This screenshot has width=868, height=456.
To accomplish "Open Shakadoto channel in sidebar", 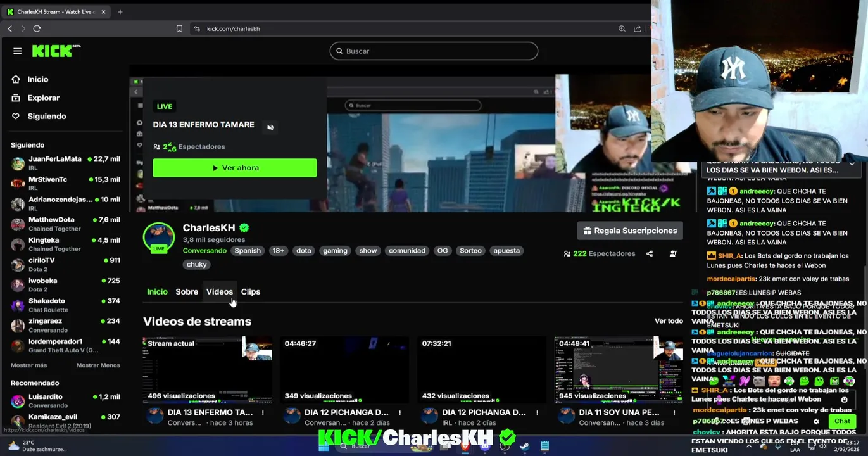I will 65,305.
